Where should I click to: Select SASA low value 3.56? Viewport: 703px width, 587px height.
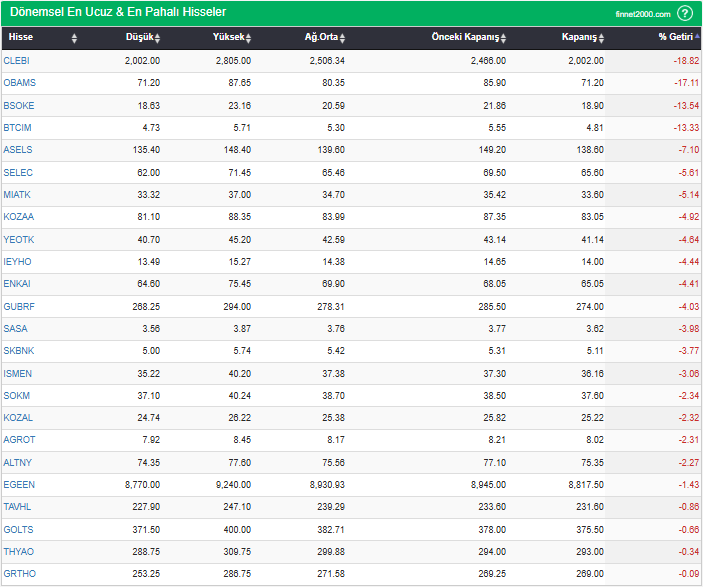click(x=151, y=329)
